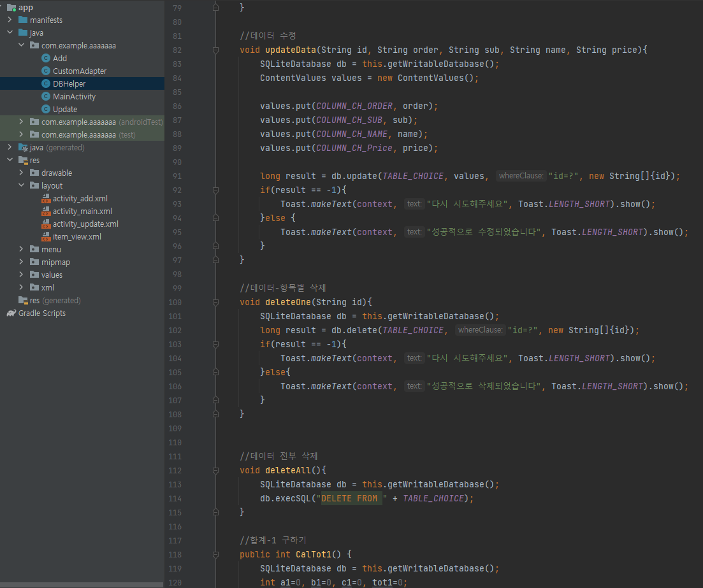Click the CalTot1 method name
This screenshot has width=703, height=588.
pos(314,554)
